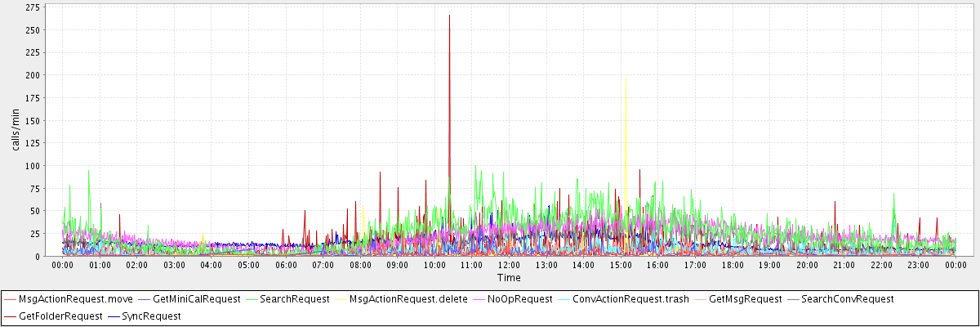Select the 23:00 time axis label
980x327 pixels.
tap(919, 265)
